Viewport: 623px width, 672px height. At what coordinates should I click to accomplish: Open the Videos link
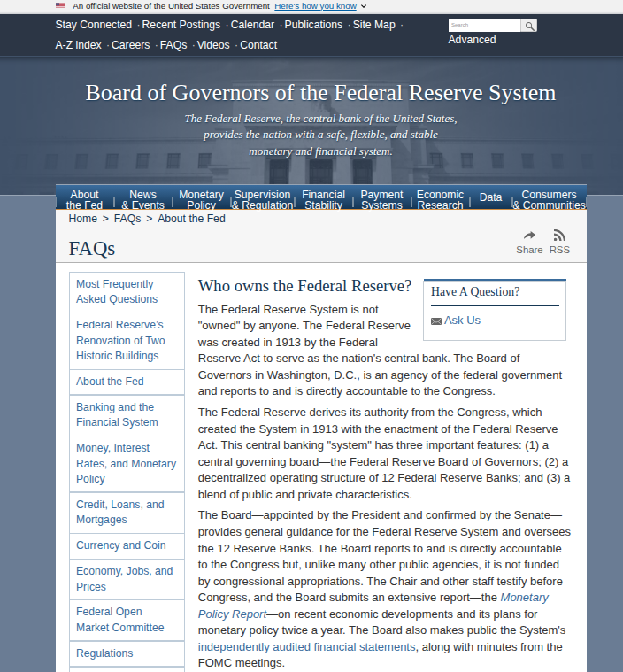coord(213,45)
